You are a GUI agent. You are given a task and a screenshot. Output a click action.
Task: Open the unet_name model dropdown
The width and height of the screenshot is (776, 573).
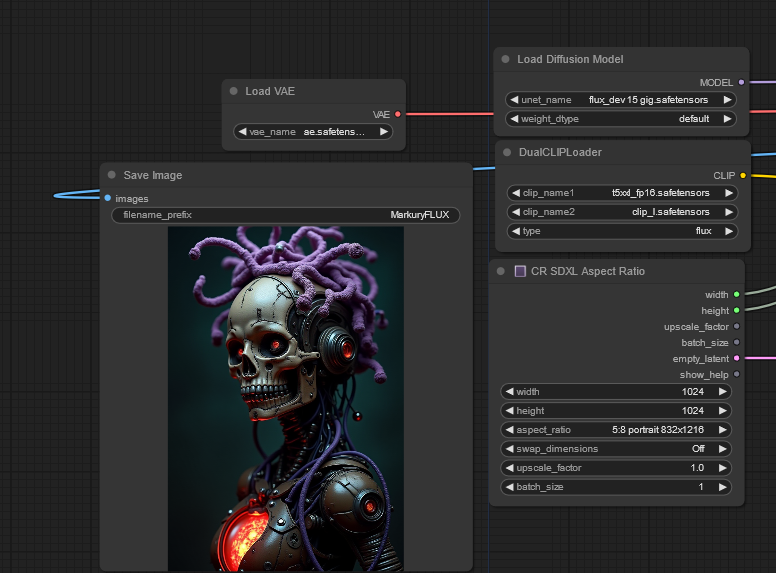[621, 100]
